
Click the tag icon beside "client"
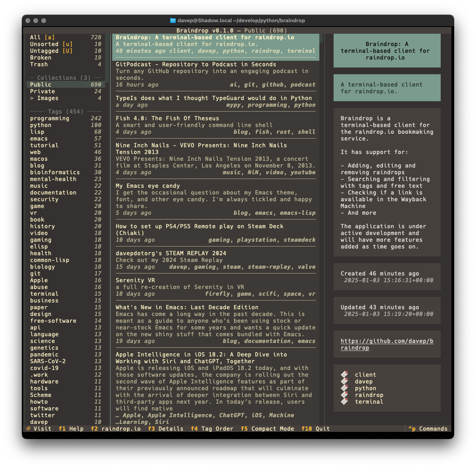click(x=344, y=374)
